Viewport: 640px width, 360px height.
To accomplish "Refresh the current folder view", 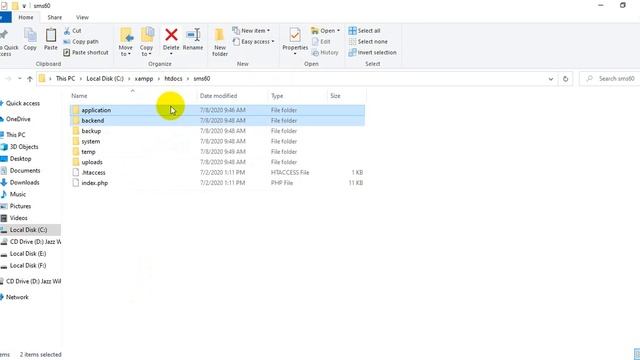I will coord(565,79).
